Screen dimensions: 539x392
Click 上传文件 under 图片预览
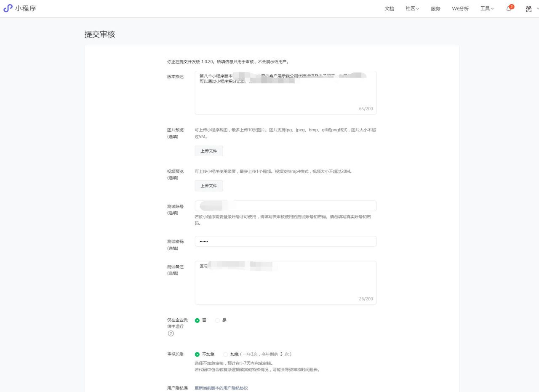click(x=208, y=151)
